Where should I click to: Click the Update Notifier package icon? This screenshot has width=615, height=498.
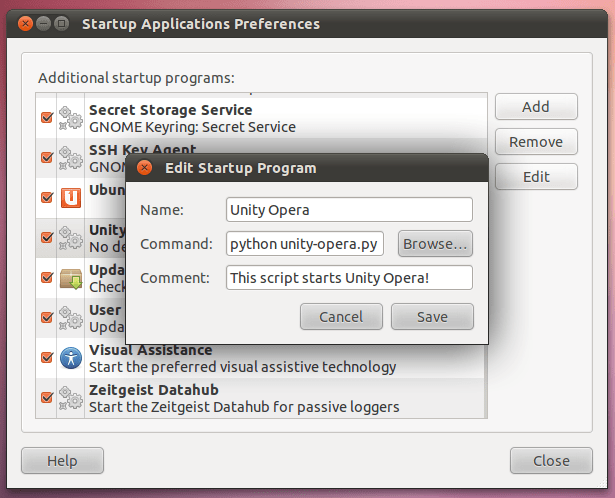[x=70, y=277]
